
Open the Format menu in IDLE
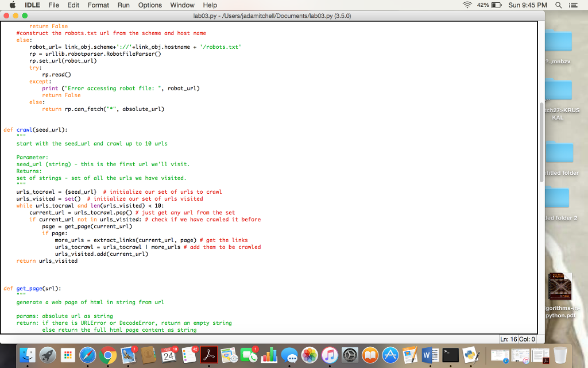tap(98, 5)
